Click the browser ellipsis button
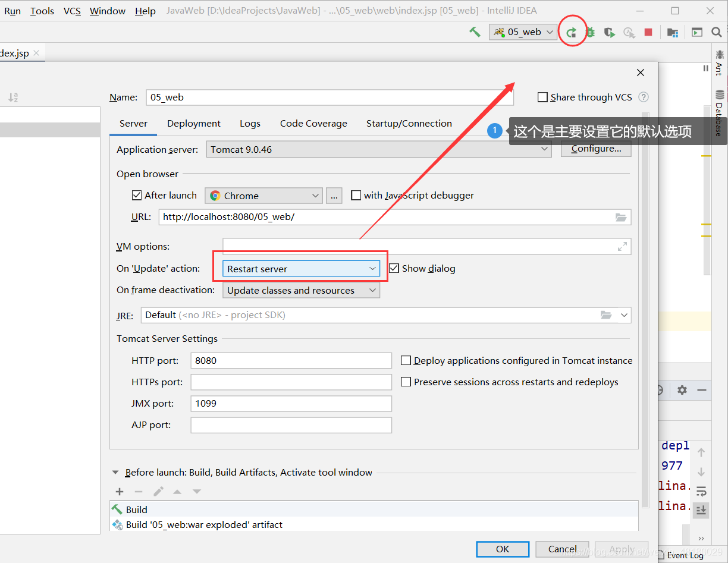Viewport: 728px width, 563px height. 334,196
